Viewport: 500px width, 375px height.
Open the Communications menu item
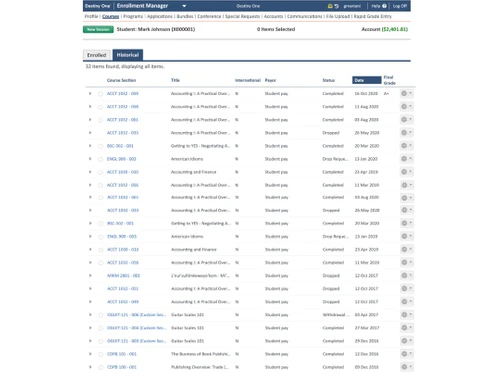(304, 16)
